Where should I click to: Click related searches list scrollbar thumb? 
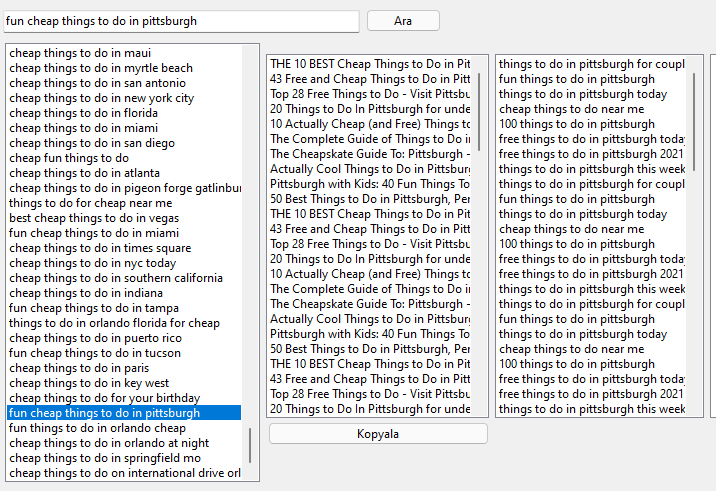click(694, 122)
